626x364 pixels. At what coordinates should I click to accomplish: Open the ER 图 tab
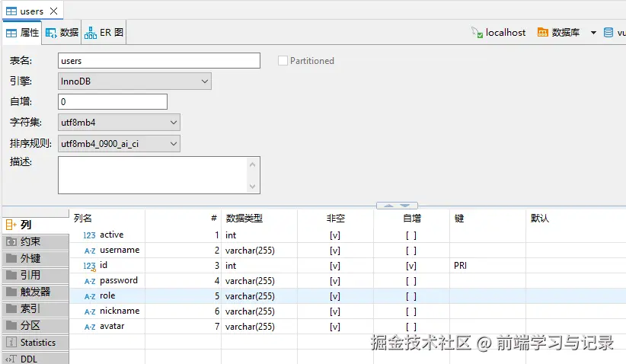point(104,32)
